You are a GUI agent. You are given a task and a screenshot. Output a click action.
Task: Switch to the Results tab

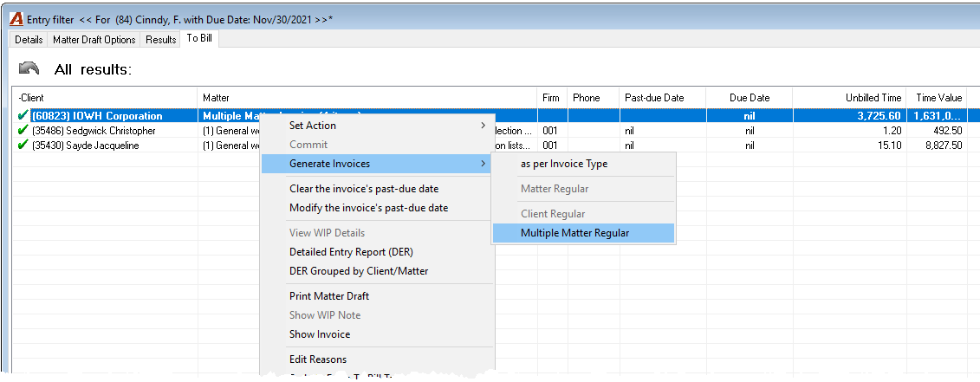pos(161,39)
